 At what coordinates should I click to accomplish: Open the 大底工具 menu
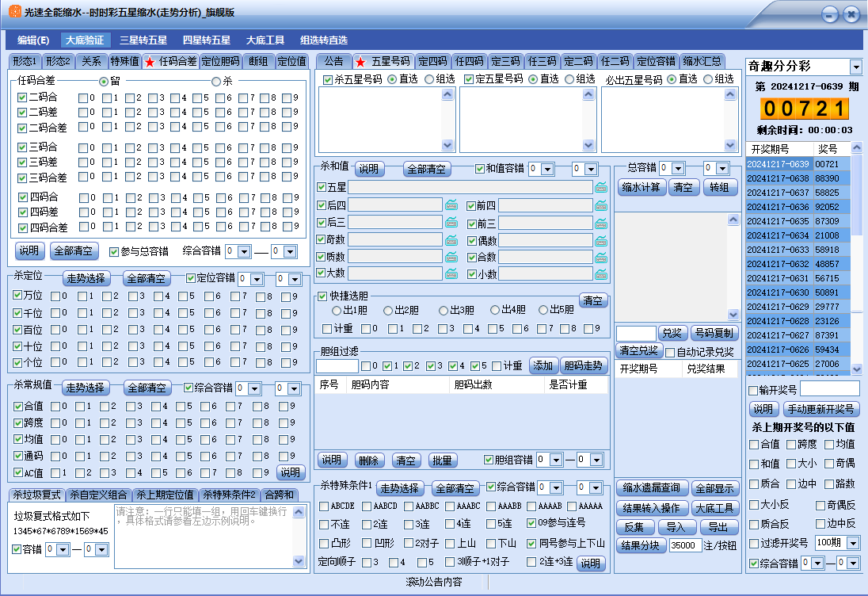point(265,40)
